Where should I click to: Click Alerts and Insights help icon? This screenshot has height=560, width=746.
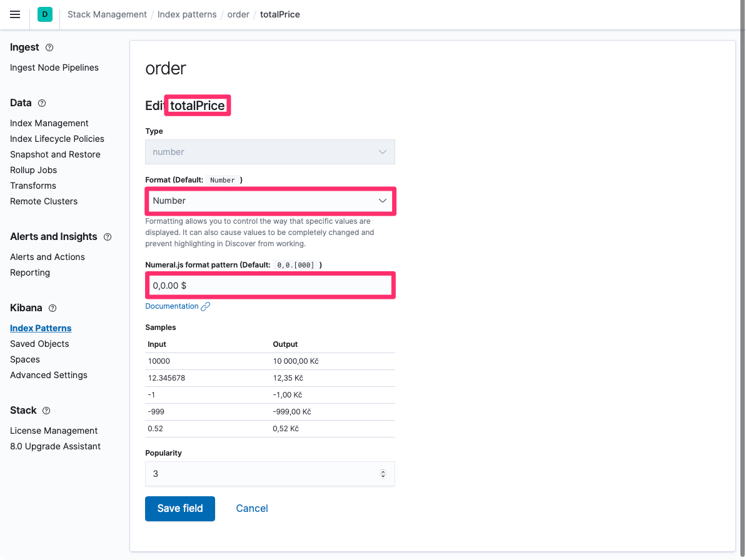108,237
